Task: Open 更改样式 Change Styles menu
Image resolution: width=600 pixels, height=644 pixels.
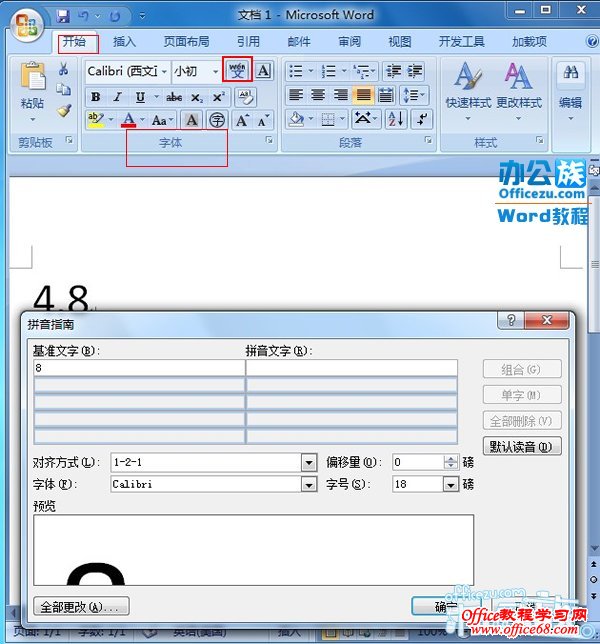Action: 519,92
